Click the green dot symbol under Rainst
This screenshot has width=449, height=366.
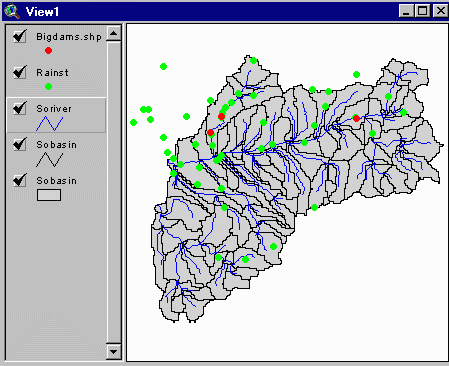pos(48,87)
